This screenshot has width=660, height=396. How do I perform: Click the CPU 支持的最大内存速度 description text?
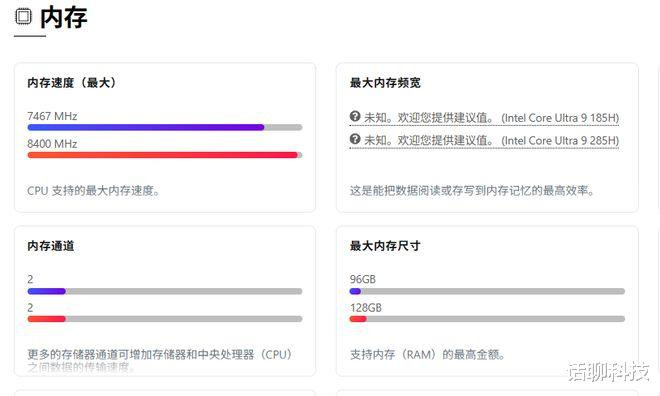click(93, 191)
